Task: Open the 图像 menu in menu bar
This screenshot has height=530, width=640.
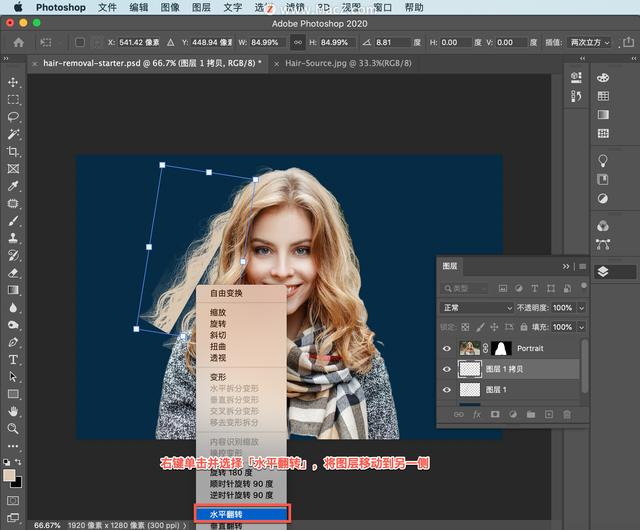Action: point(170,7)
